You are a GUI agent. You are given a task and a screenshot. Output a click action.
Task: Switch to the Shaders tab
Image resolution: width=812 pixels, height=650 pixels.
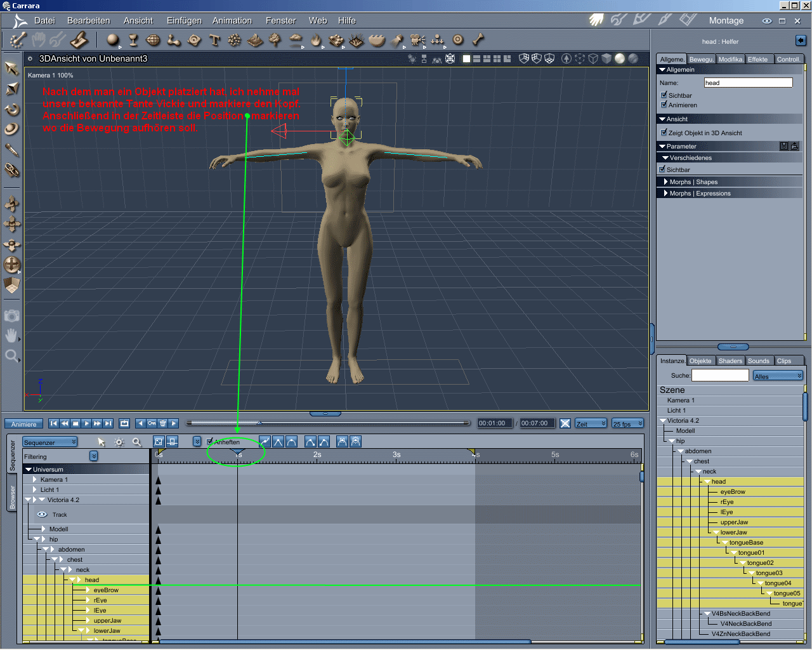point(730,361)
